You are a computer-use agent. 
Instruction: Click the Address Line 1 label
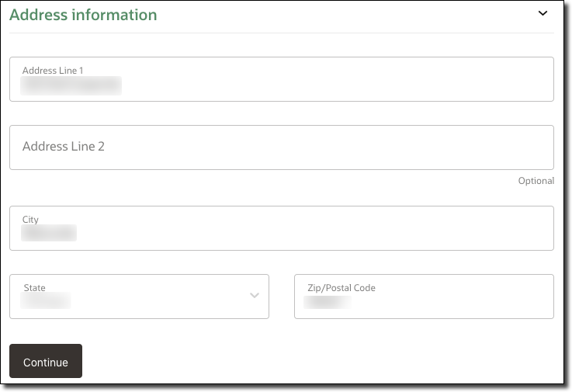click(x=53, y=71)
